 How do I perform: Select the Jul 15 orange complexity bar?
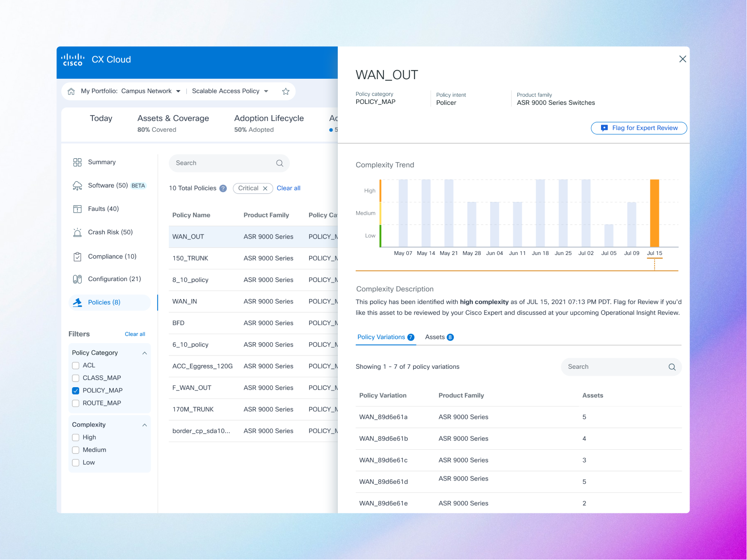tap(654, 213)
